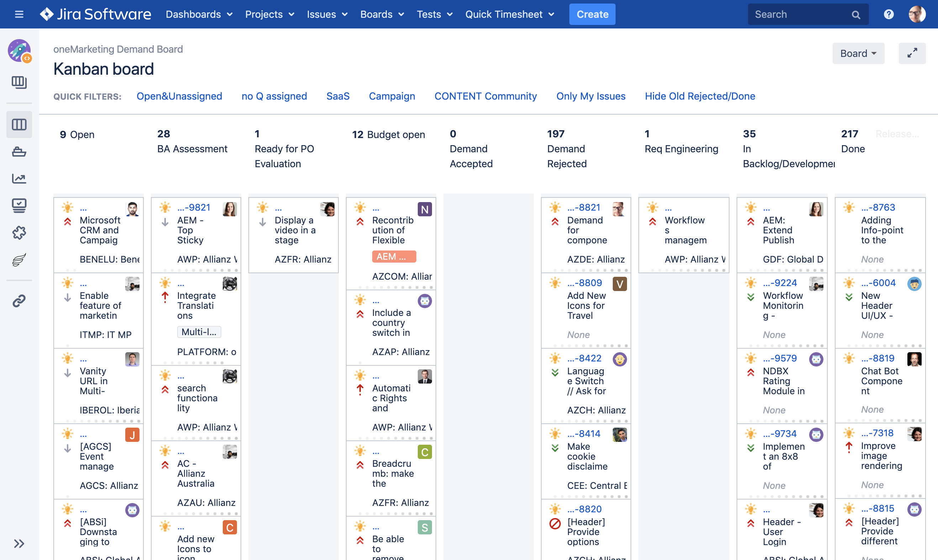Open issue link -6004
The height and width of the screenshot is (560, 938).
click(x=878, y=282)
